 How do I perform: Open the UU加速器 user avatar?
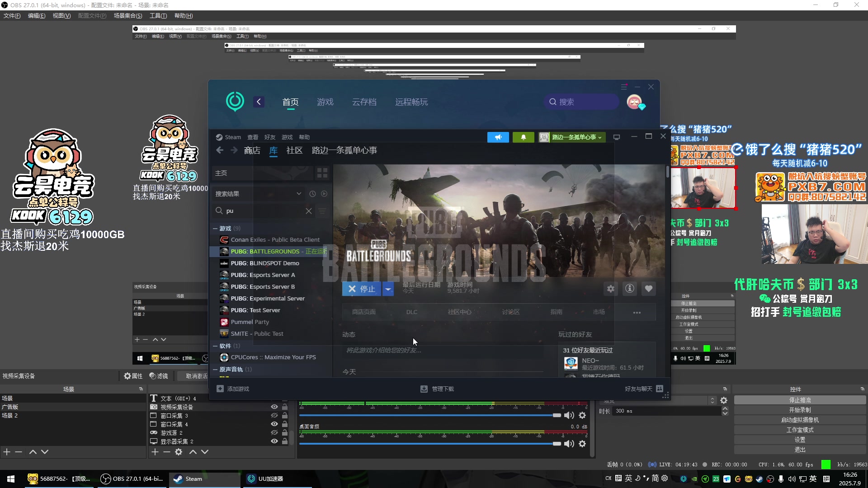pyautogui.click(x=634, y=102)
